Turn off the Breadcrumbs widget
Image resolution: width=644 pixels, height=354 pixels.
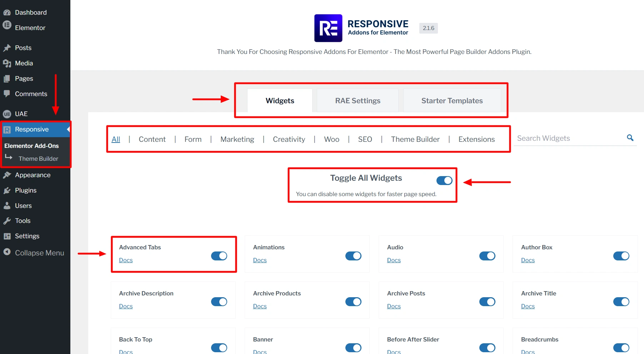621,348
